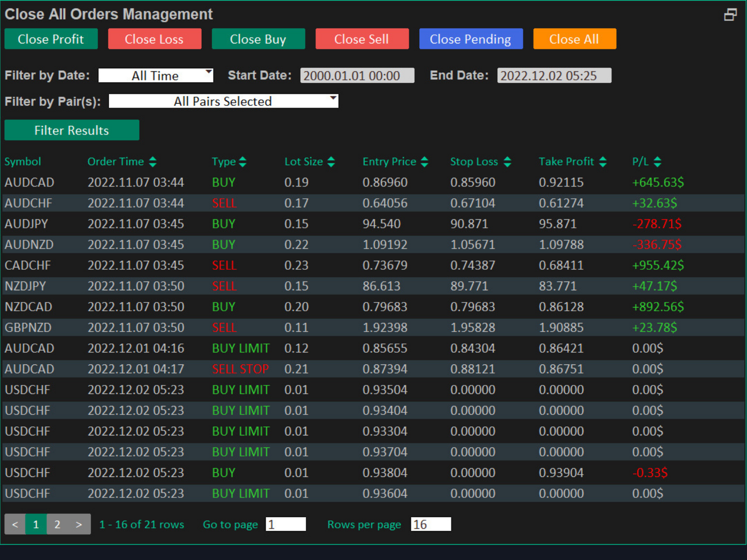Click entry price 0.93704

click(x=385, y=452)
